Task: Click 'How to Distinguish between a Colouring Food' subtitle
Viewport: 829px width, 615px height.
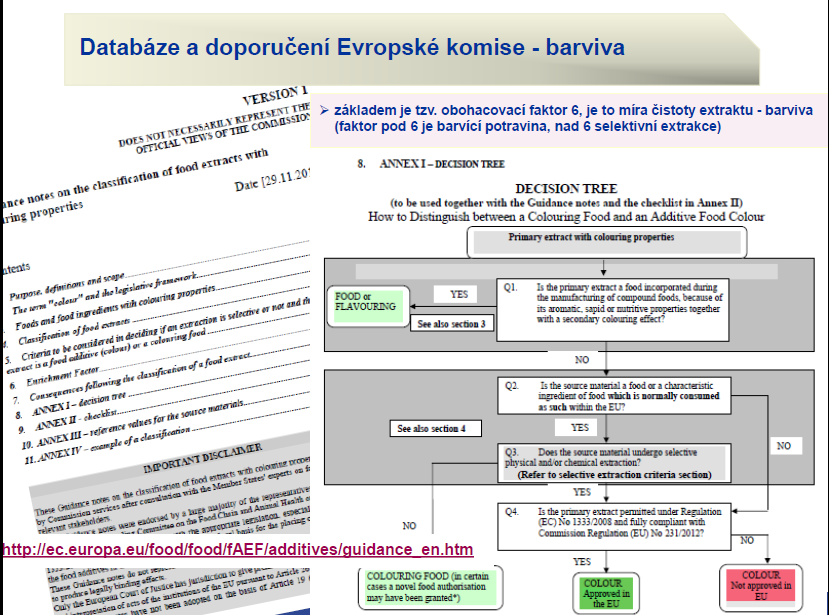Action: pyautogui.click(x=566, y=217)
